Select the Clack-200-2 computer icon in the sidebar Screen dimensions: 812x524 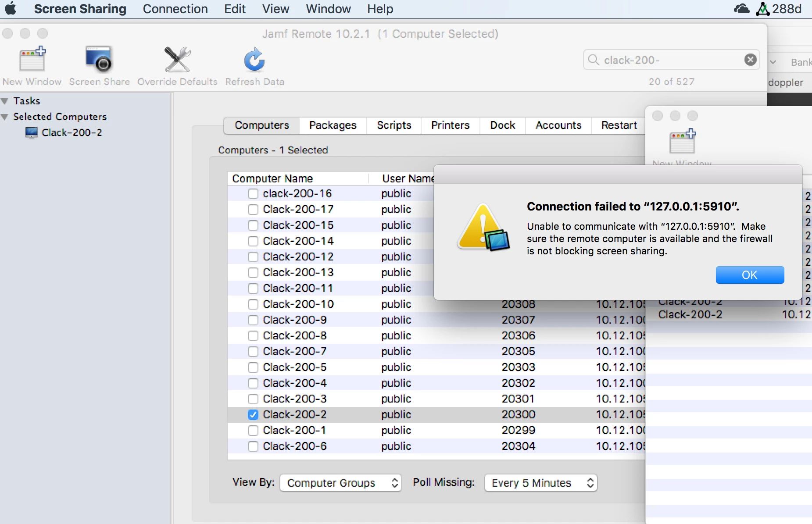[32, 132]
